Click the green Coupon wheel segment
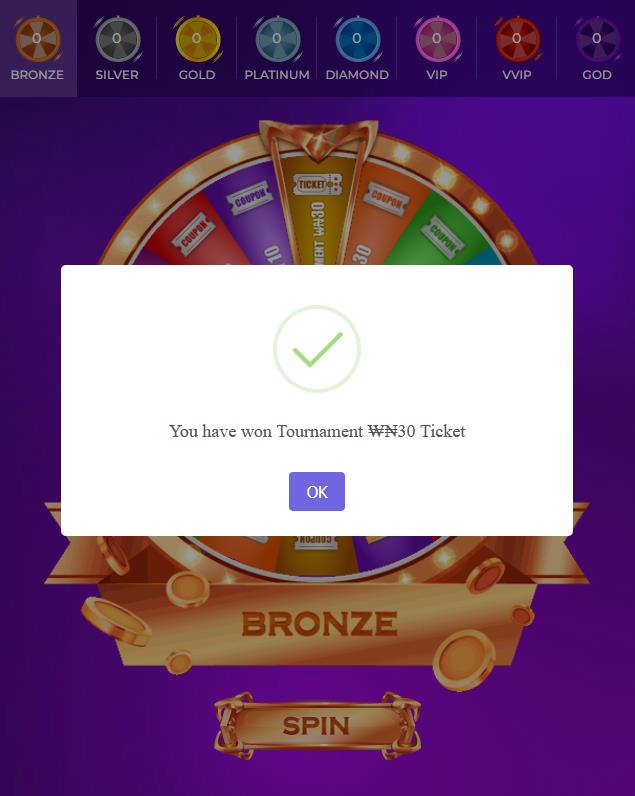 [x=437, y=231]
